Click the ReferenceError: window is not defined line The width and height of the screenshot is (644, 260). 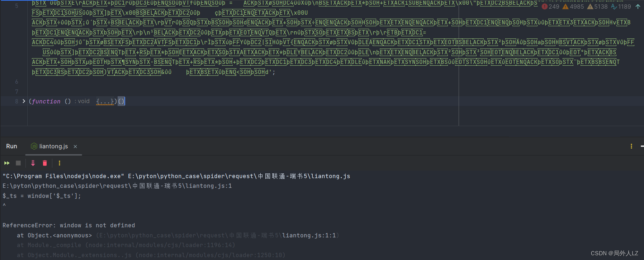click(69, 225)
